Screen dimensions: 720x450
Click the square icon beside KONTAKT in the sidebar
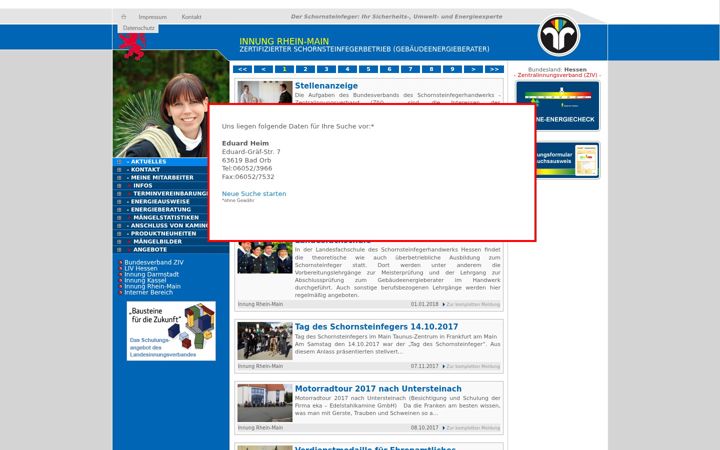(119, 170)
